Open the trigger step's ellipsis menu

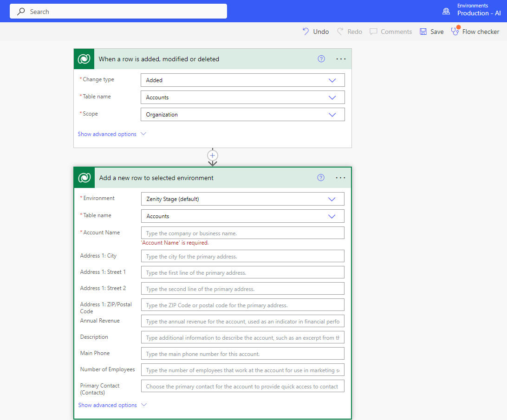pyautogui.click(x=341, y=59)
